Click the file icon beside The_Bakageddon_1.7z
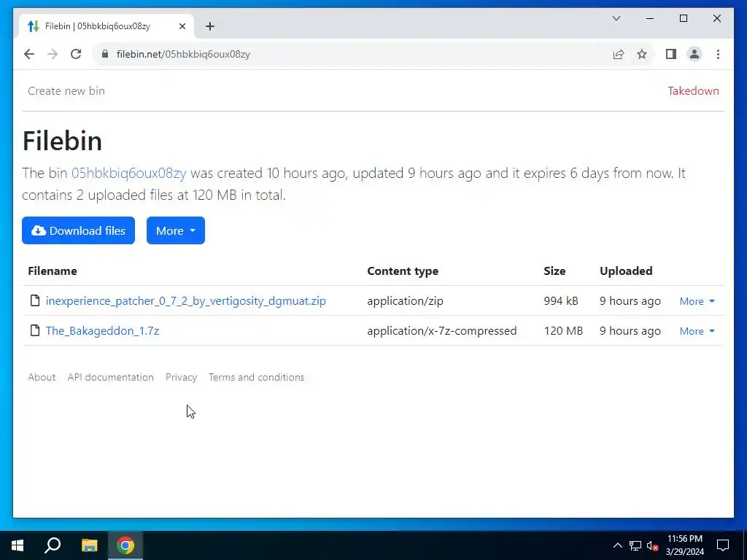 point(35,330)
